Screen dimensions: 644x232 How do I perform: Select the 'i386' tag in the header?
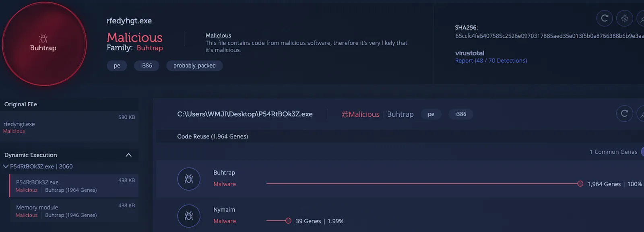point(147,66)
